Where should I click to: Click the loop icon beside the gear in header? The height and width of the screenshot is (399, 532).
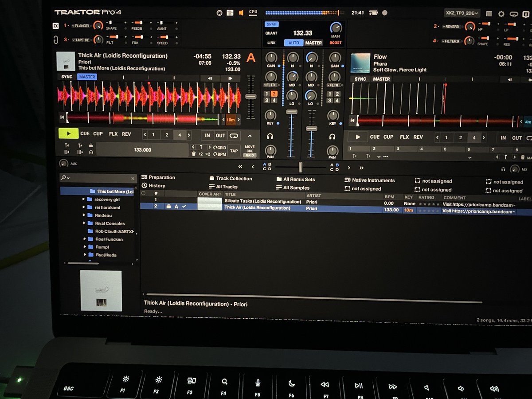coord(514,14)
